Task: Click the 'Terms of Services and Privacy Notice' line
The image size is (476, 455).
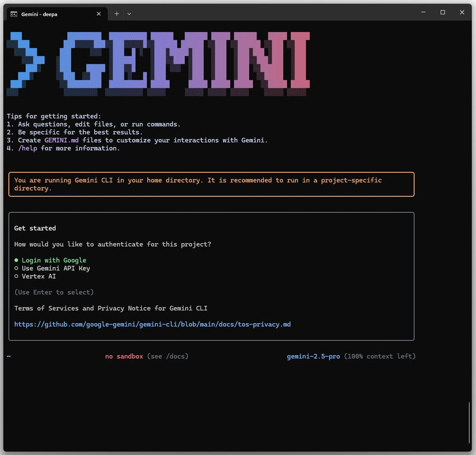Action: coord(111,308)
